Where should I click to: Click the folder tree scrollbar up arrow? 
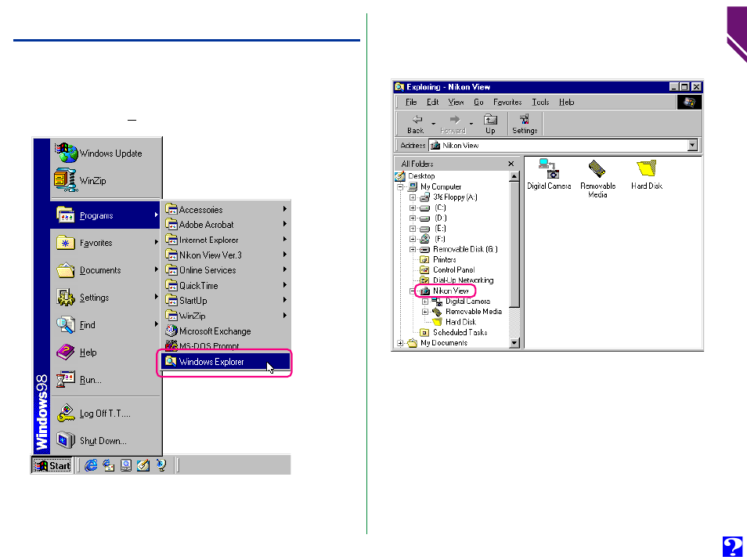[514, 176]
